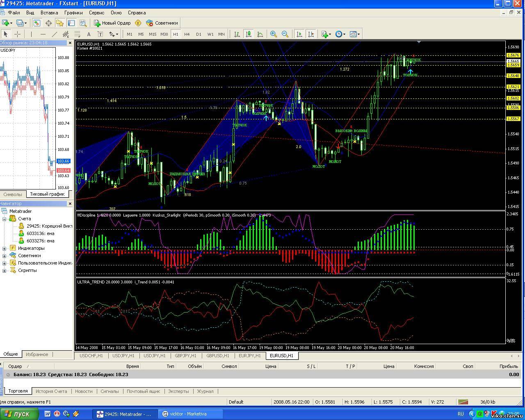Switch to the M15 timeframe
Screen dimensions: 525x420
coord(153,34)
